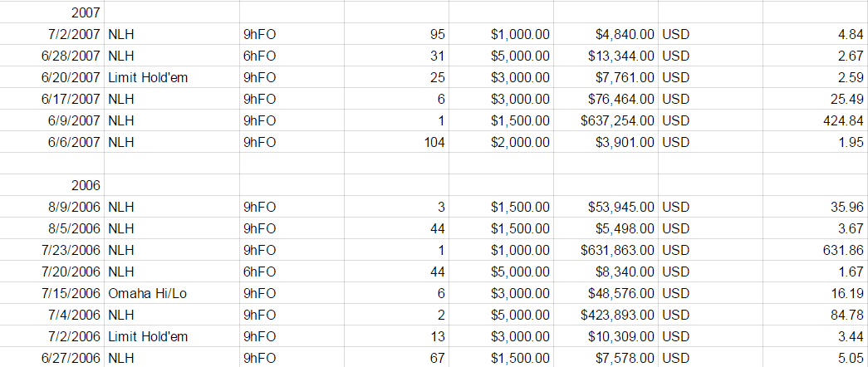
Task: Click the $2,000.00 buy-in cell
Action: point(501,142)
